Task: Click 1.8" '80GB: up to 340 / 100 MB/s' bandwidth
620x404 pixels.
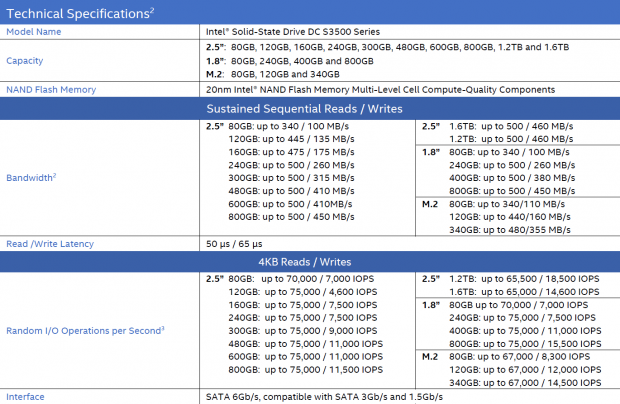Action: tap(509, 152)
